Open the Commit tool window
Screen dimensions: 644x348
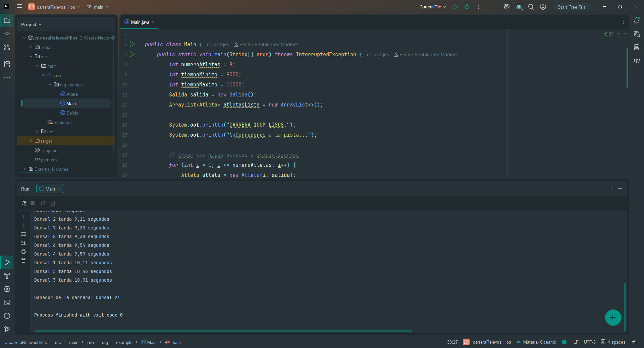(7, 34)
